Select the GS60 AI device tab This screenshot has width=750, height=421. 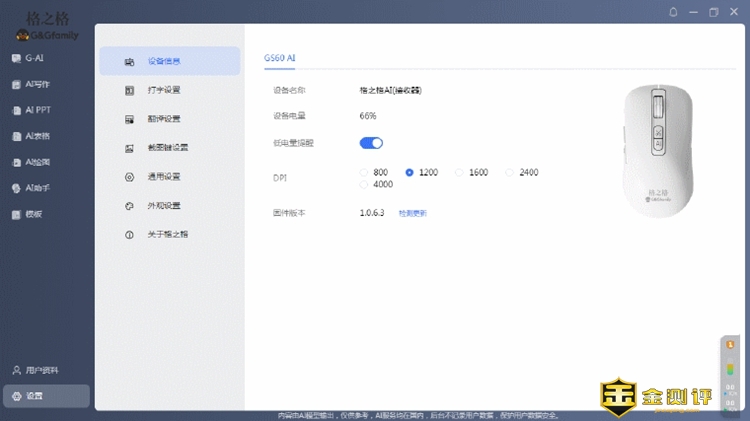point(280,58)
